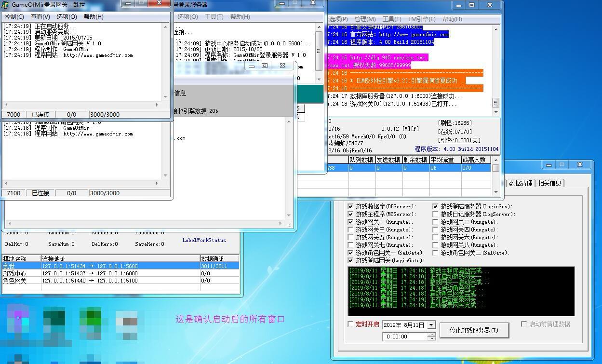Viewport: 602px width, 364px height.
Task: Click into the 0:00:00 time field
Action: click(405, 337)
